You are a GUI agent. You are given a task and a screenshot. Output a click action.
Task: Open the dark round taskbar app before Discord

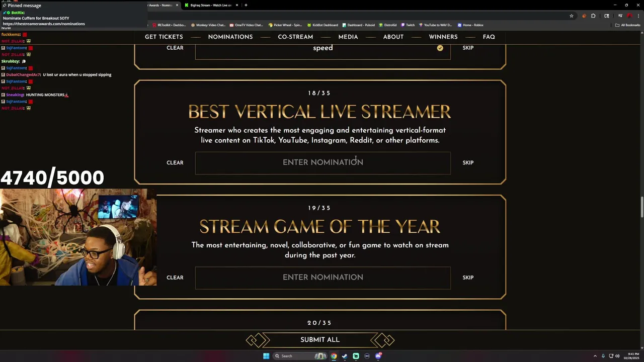tap(367, 356)
